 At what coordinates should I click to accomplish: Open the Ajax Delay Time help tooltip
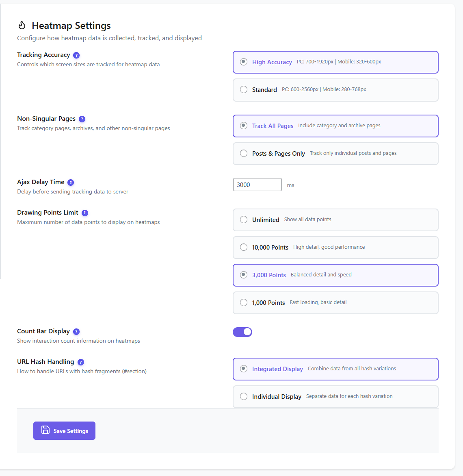coord(71,183)
